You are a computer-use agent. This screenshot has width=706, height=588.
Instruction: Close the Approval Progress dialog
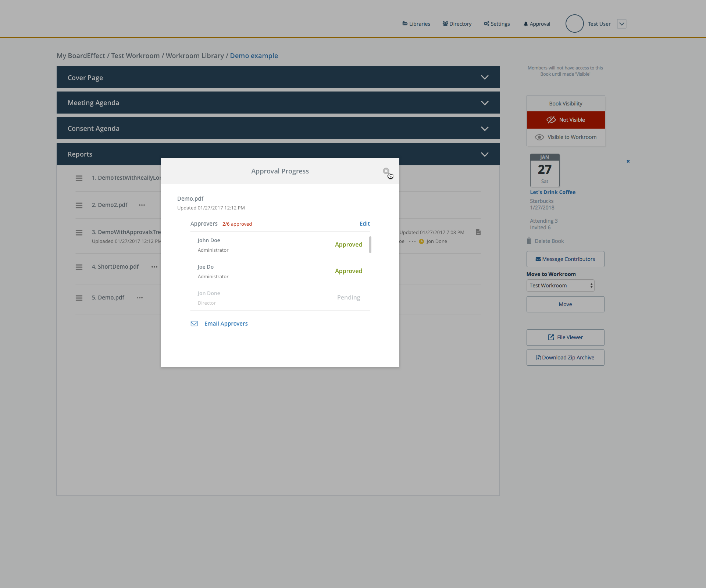point(386,171)
